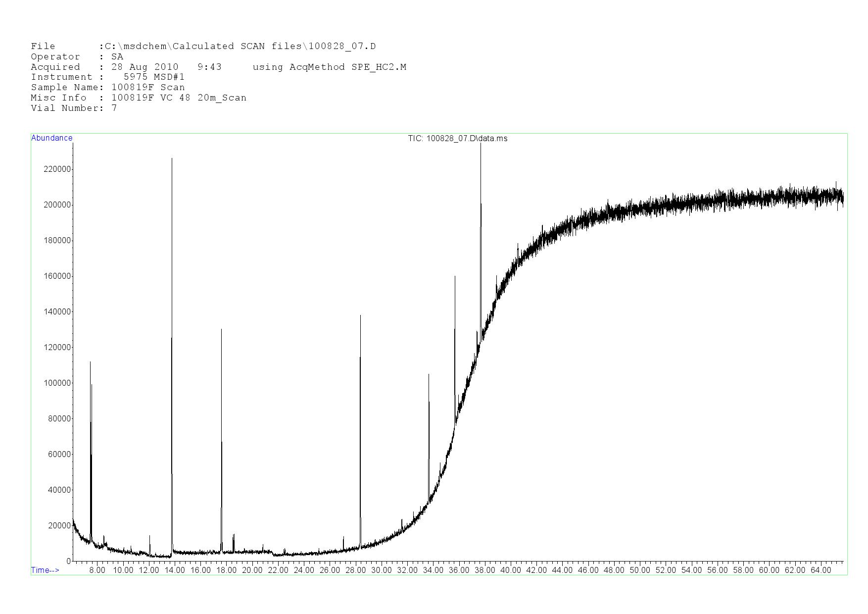
Task: Click the Instrument 5975 MSD#1 line
Action: point(107,77)
